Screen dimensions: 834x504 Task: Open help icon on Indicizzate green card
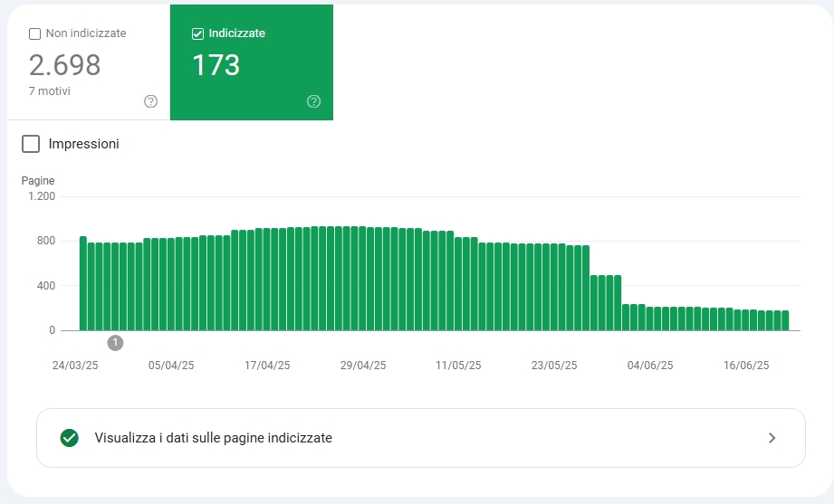[x=314, y=101]
